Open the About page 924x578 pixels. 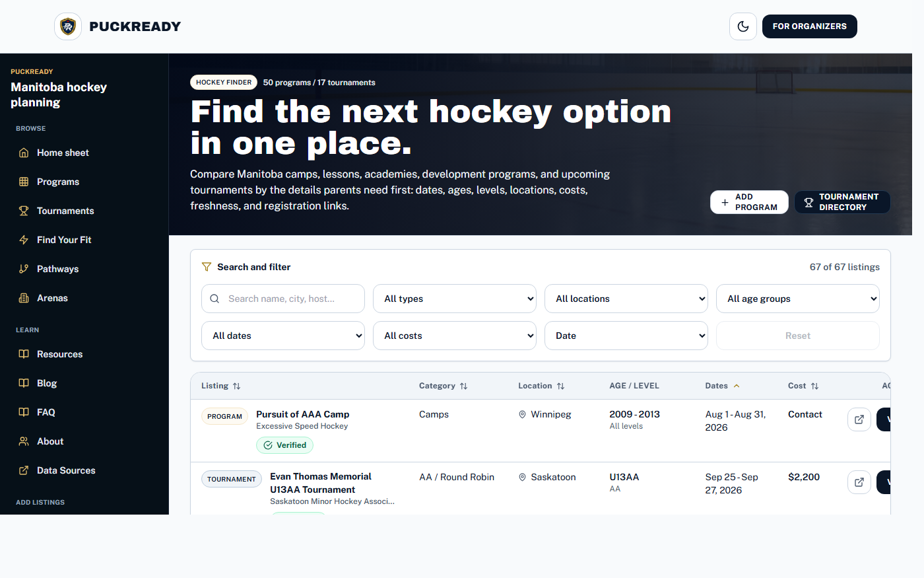click(x=84, y=441)
